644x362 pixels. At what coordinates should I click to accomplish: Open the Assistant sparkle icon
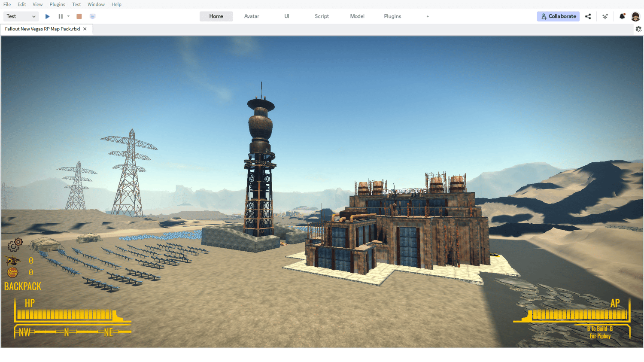(x=605, y=16)
